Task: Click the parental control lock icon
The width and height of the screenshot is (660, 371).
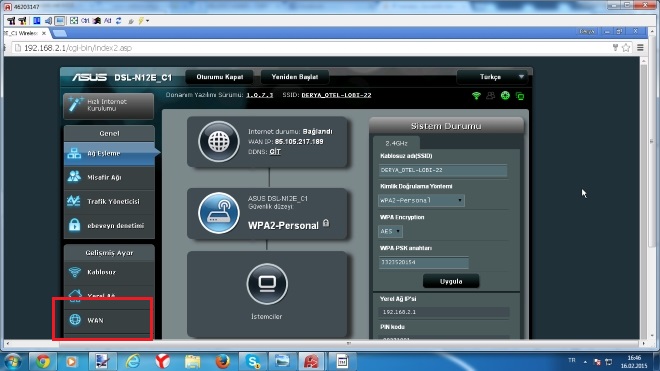Action: (75, 225)
